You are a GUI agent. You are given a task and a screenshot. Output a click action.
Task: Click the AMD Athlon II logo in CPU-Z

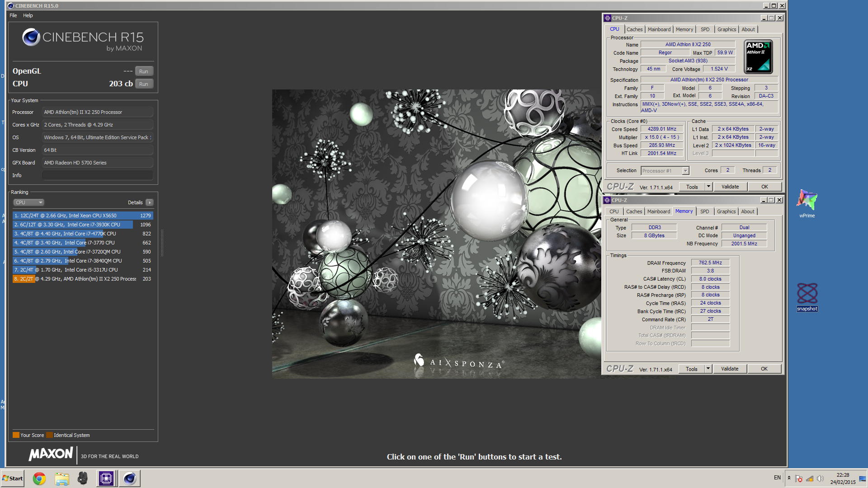[758, 57]
